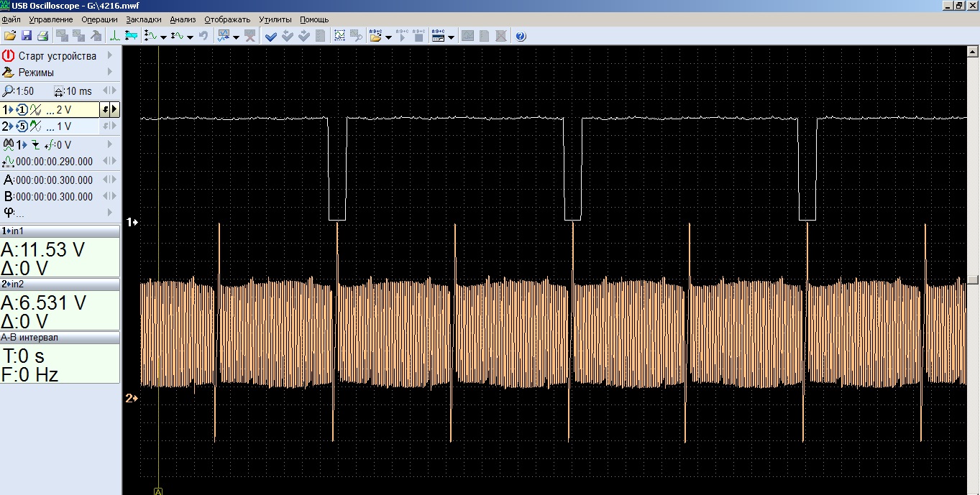
Task: Print the oscillogram using the printer icon
Action: pos(42,36)
